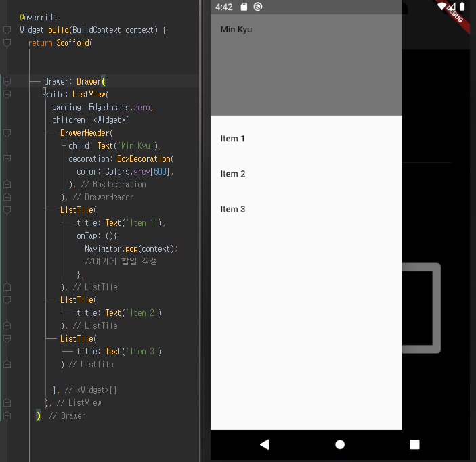Click the DEBUG banner ribbon

454,14
